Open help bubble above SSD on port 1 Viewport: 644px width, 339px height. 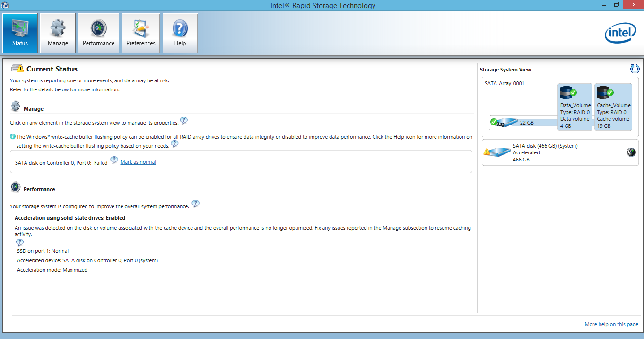[20, 242]
